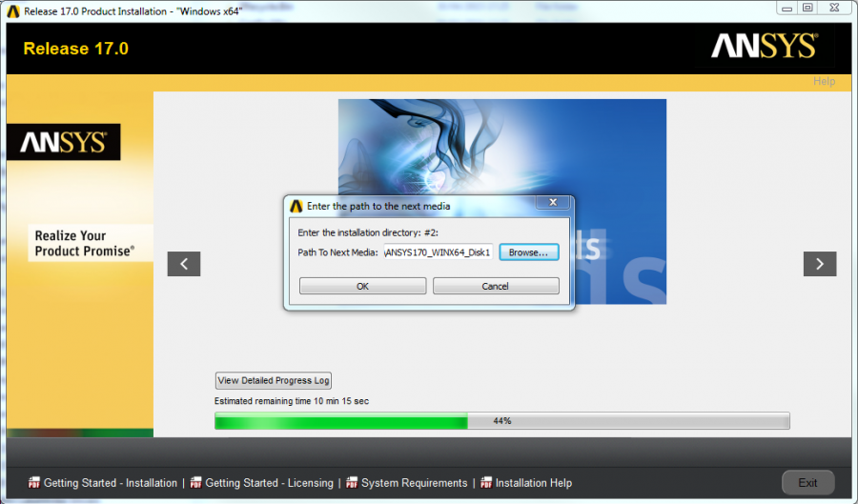858x504 pixels.
Task: Click the Browse... button in dialog
Action: tap(528, 252)
